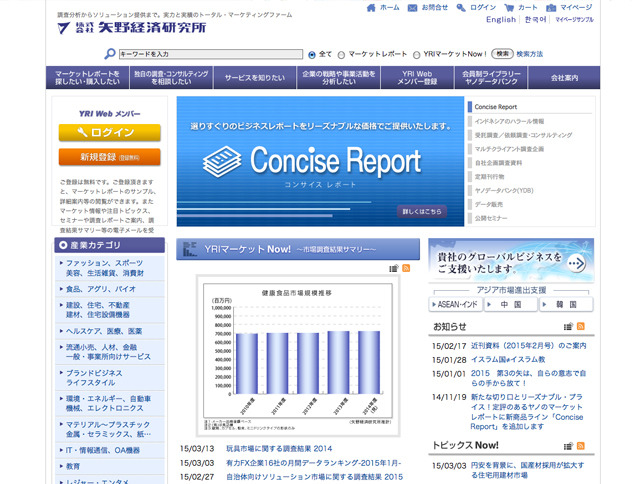Image resolution: width=640 pixels, height=484 pixels.
Task: Expand 建設、住宅、不動産 category
Action: (110, 310)
